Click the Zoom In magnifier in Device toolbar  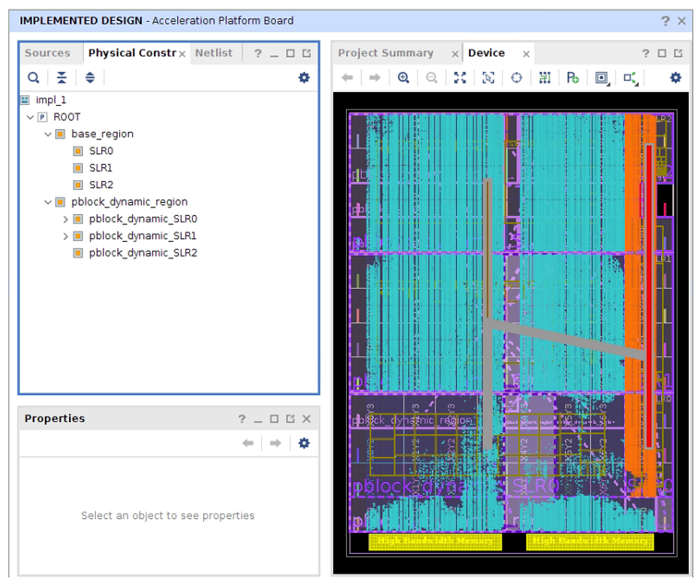[x=403, y=78]
